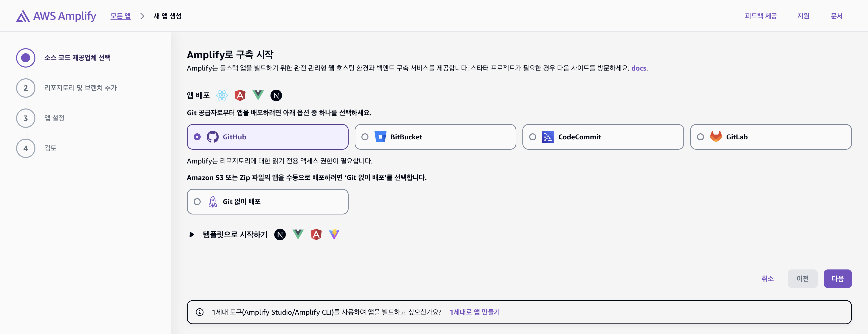Open 피드백 제공 in top navigation
Image resolution: width=868 pixels, height=334 pixels.
761,16
